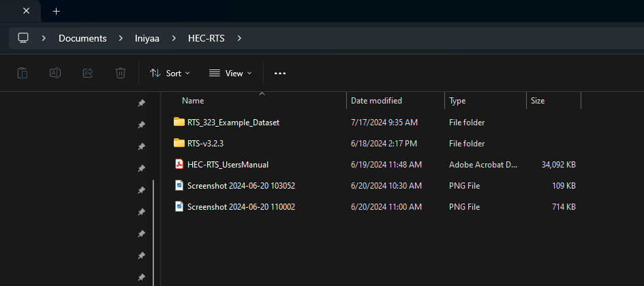Click the 714 KB size value

[x=564, y=207]
